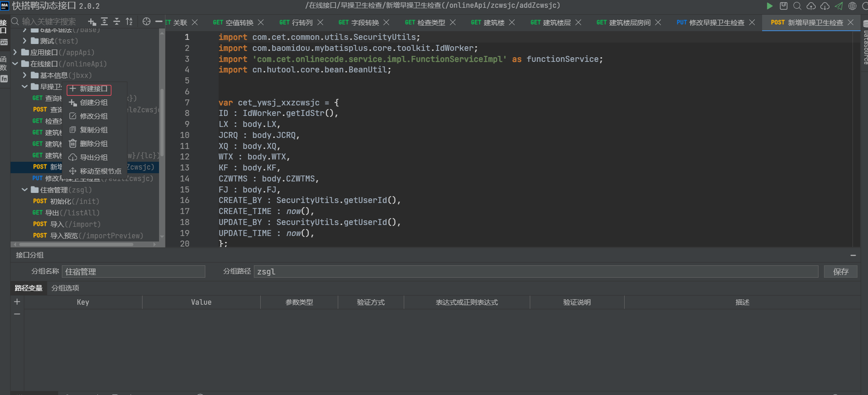Click the tree's horizontal scrollbar

point(76,244)
